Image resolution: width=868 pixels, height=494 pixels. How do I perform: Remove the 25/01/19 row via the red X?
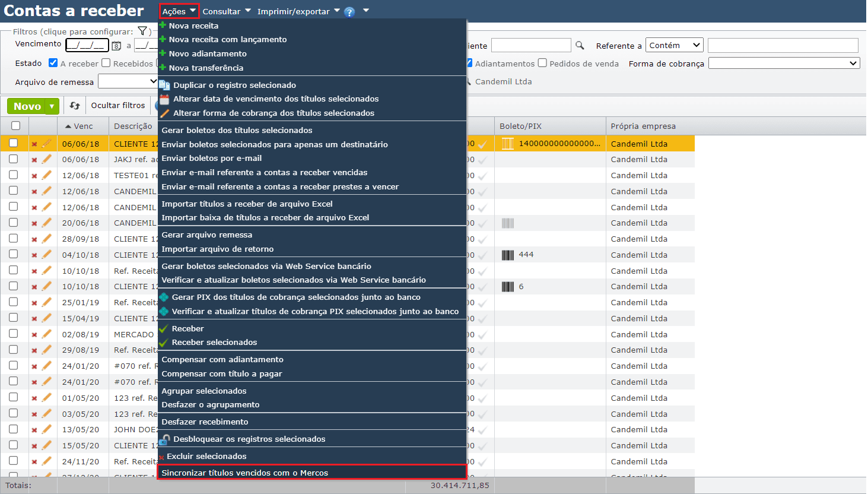click(34, 303)
